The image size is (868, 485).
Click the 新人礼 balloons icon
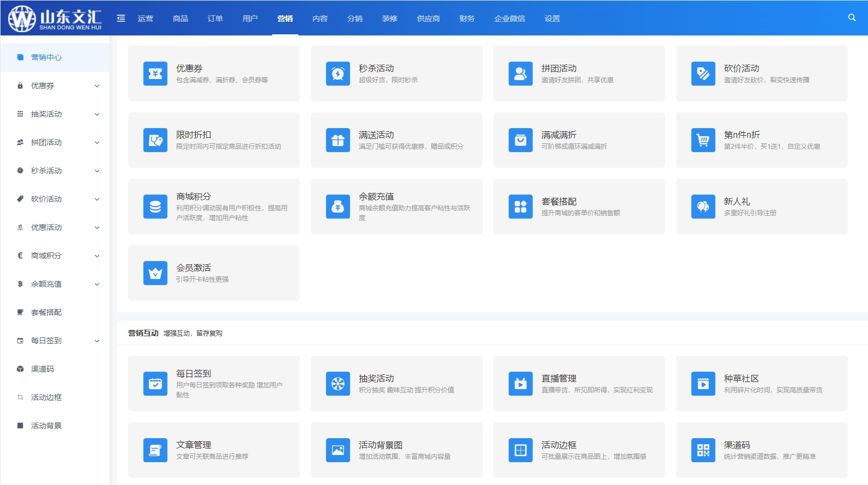[x=703, y=207]
